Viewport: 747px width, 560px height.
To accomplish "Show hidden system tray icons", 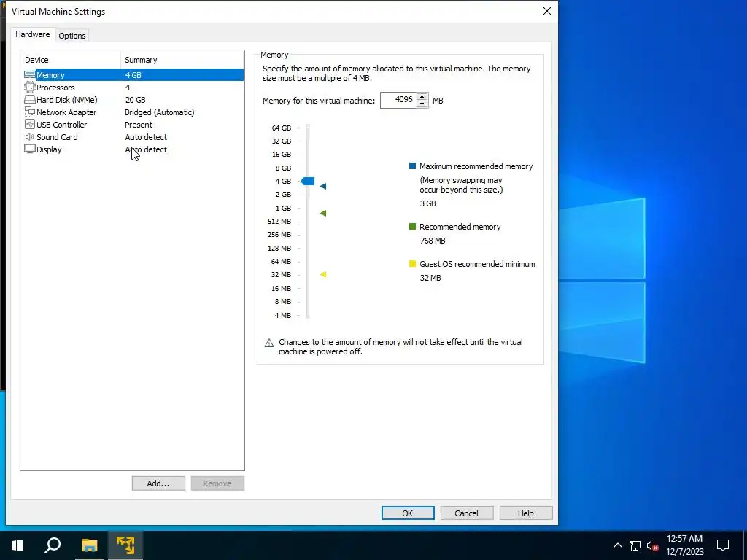I will click(617, 545).
